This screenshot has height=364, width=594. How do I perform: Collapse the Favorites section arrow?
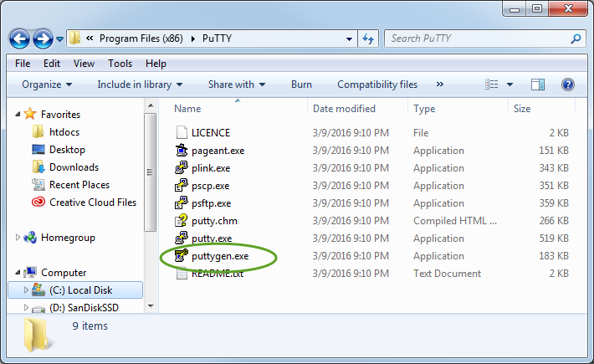point(18,114)
